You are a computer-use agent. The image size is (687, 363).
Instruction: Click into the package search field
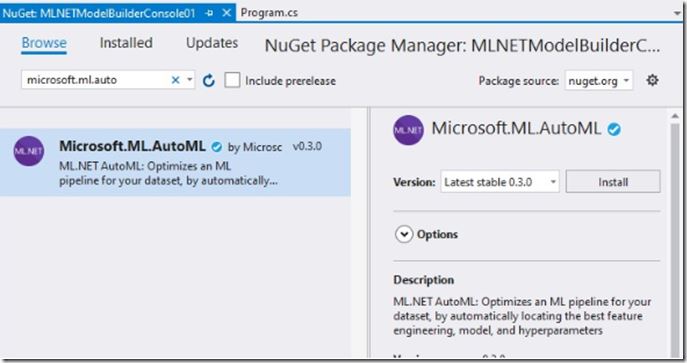(96, 80)
